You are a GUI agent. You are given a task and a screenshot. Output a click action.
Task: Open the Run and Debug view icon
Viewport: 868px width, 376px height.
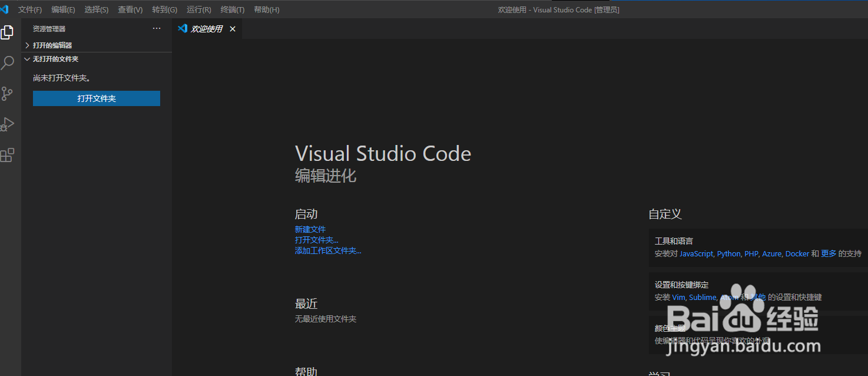coord(7,124)
